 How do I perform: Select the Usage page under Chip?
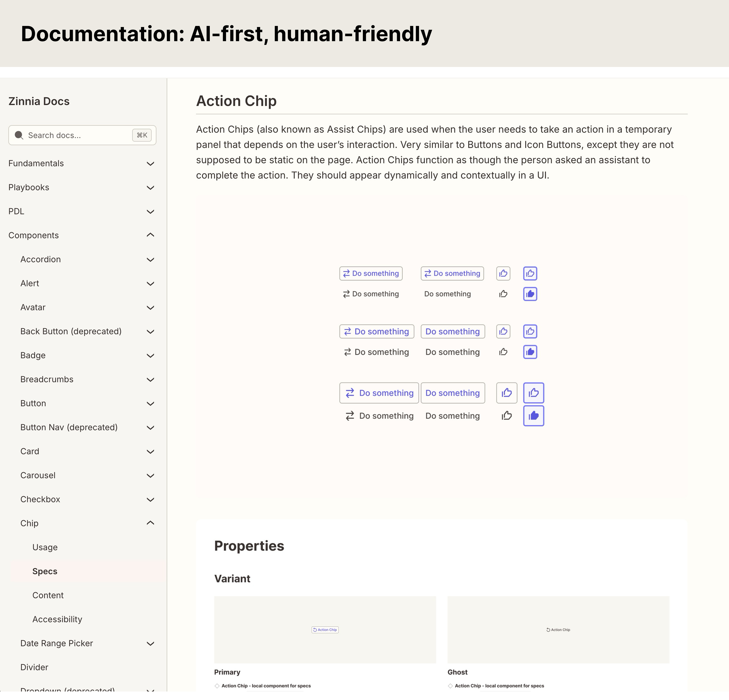(x=45, y=547)
